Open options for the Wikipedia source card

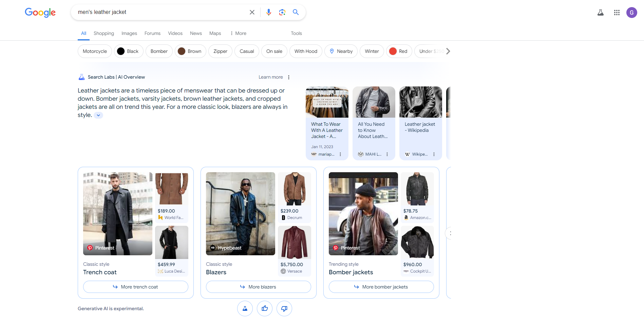(434, 154)
